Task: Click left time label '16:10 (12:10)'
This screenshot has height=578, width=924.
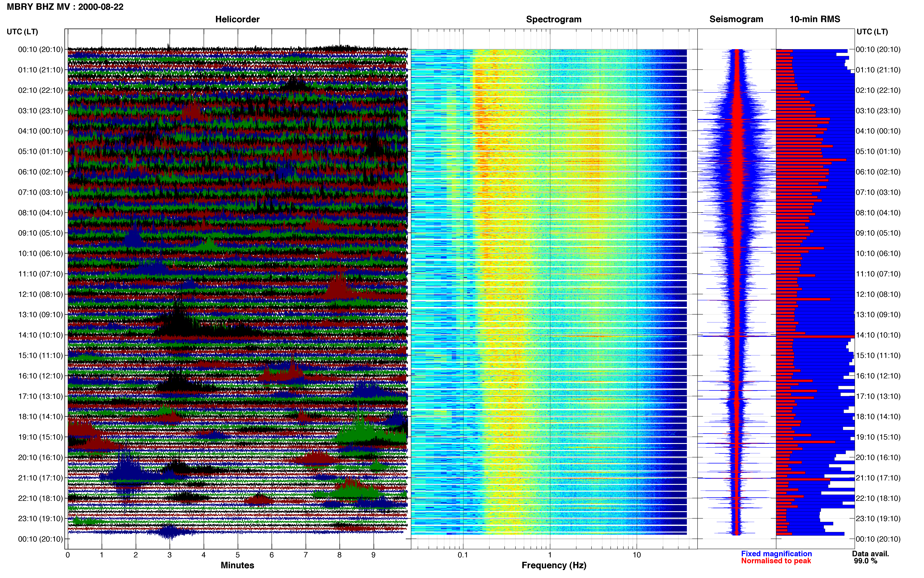Action: (41, 376)
